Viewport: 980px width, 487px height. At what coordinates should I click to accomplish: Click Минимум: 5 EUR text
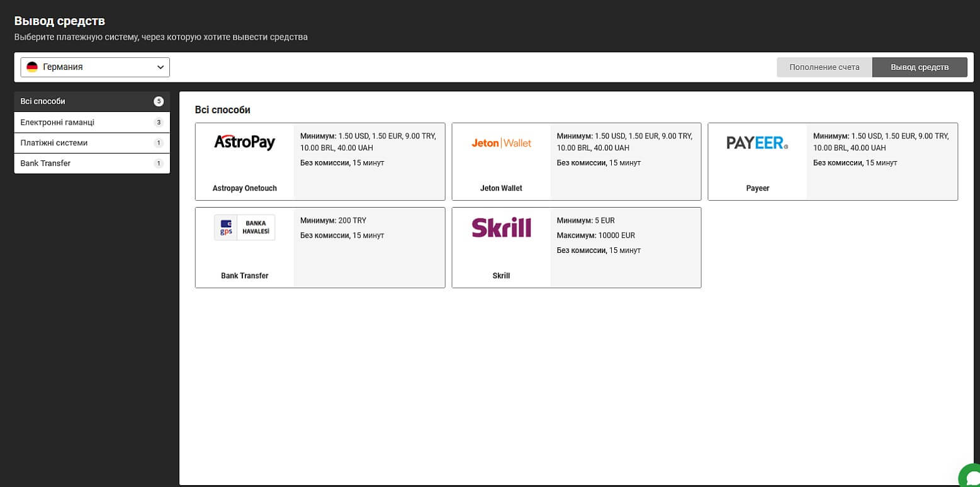pyautogui.click(x=585, y=221)
